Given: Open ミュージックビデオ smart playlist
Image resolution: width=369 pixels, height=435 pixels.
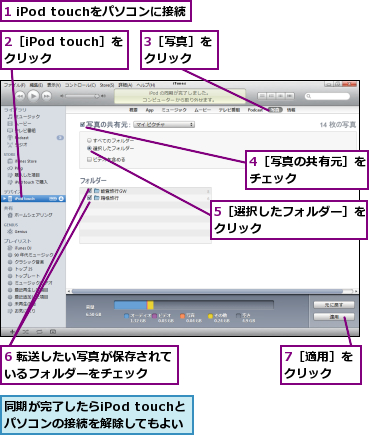Looking at the screenshot, I should coord(30,283).
